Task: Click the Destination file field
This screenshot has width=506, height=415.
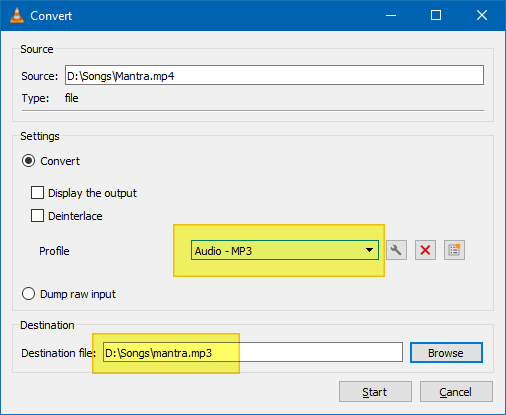Action: pyautogui.click(x=253, y=352)
